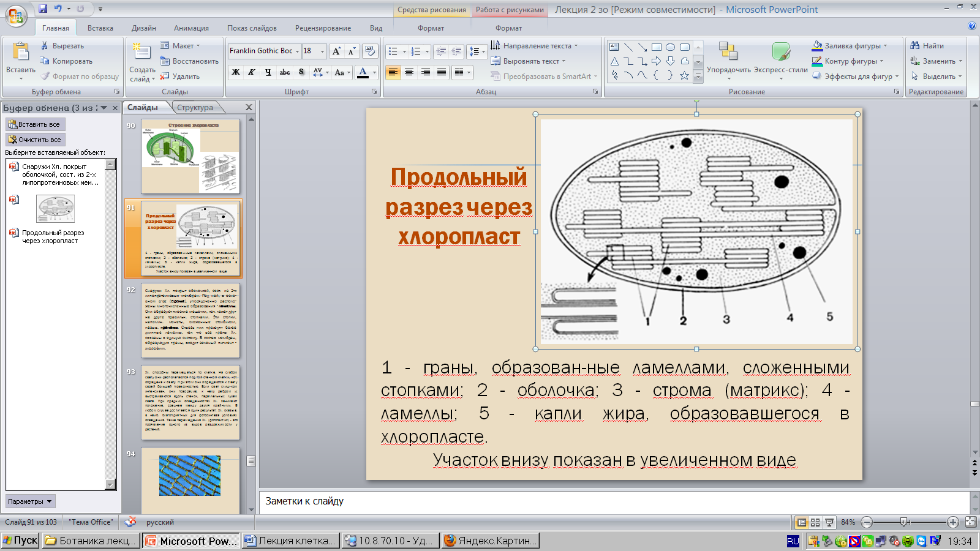Open the Вставка tab

(x=100, y=28)
